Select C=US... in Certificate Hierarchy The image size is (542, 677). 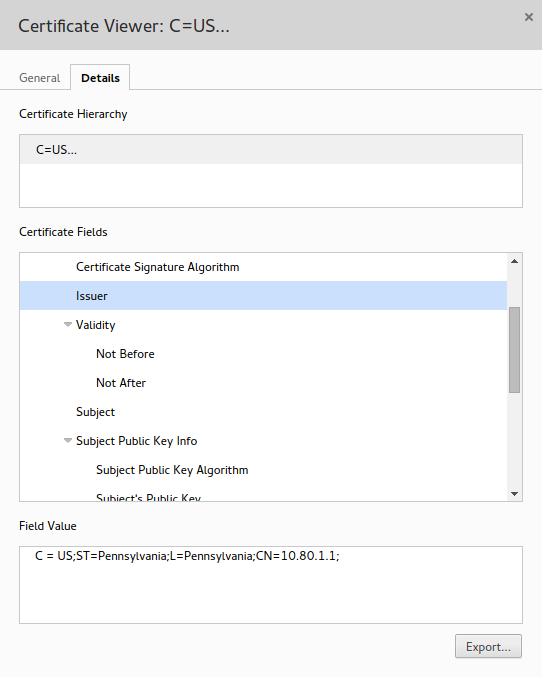271,150
